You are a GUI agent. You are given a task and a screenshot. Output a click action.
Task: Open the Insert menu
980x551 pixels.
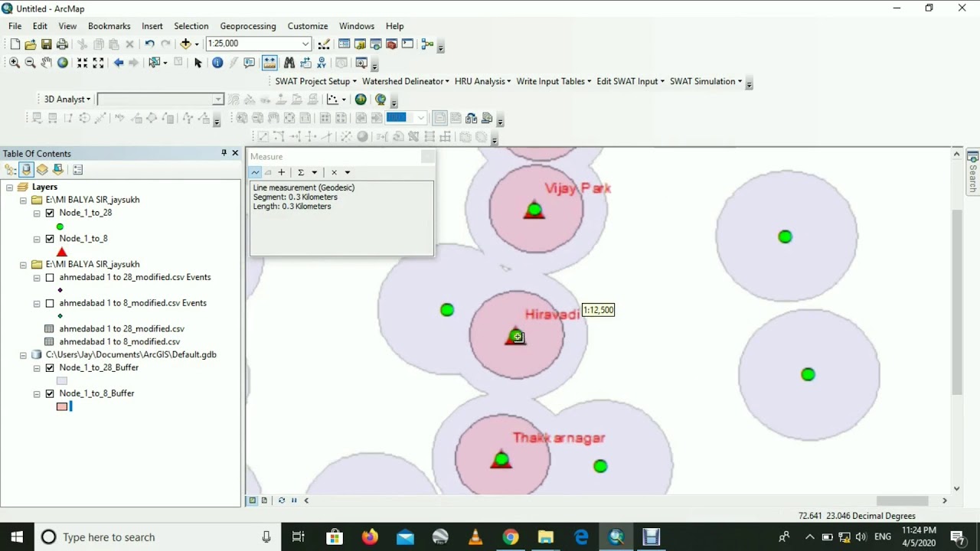coord(152,26)
